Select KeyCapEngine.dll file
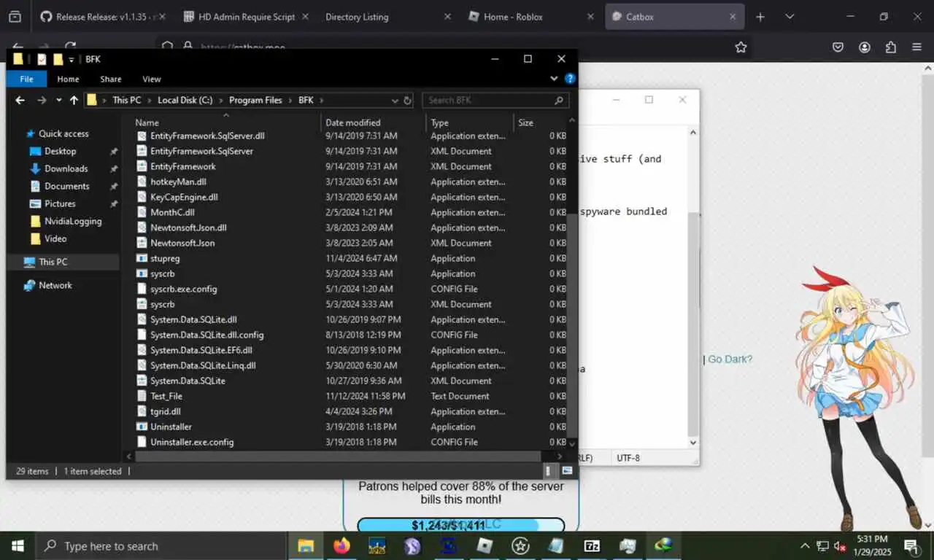 coord(184,197)
